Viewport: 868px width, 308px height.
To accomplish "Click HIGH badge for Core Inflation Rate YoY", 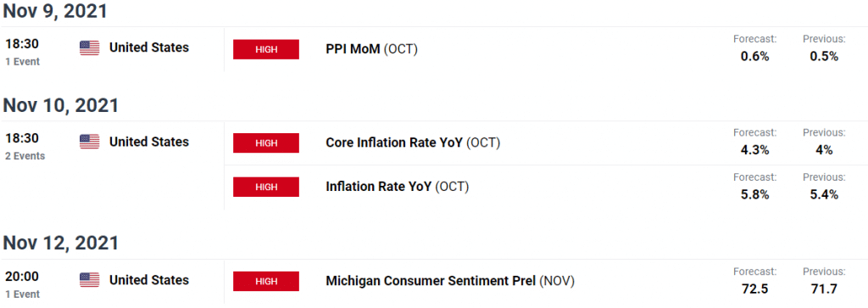I will (266, 143).
